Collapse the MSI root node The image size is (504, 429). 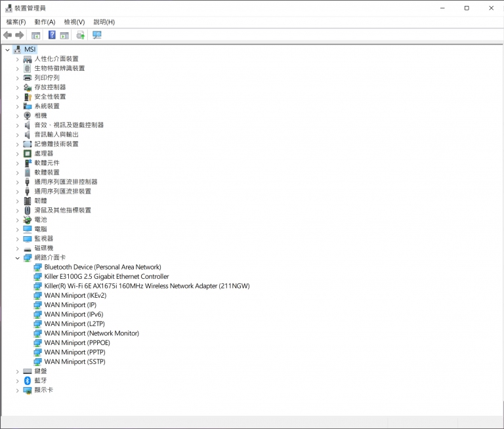point(7,50)
